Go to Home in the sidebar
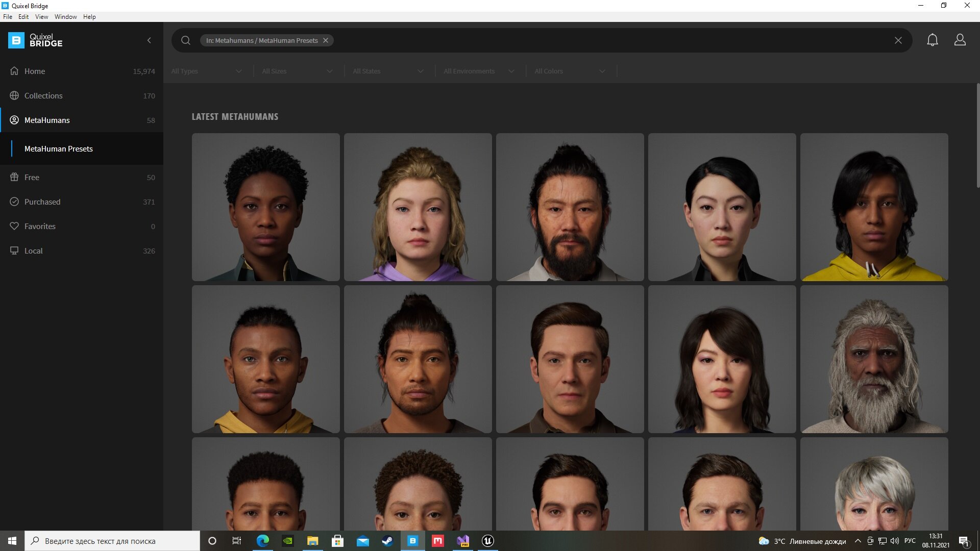 [82, 71]
